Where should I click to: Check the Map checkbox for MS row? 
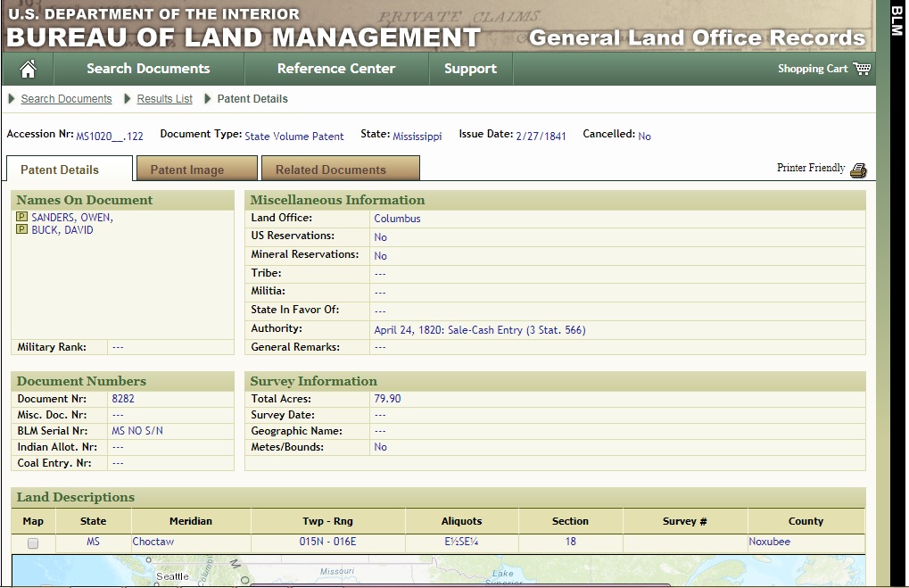[33, 542]
